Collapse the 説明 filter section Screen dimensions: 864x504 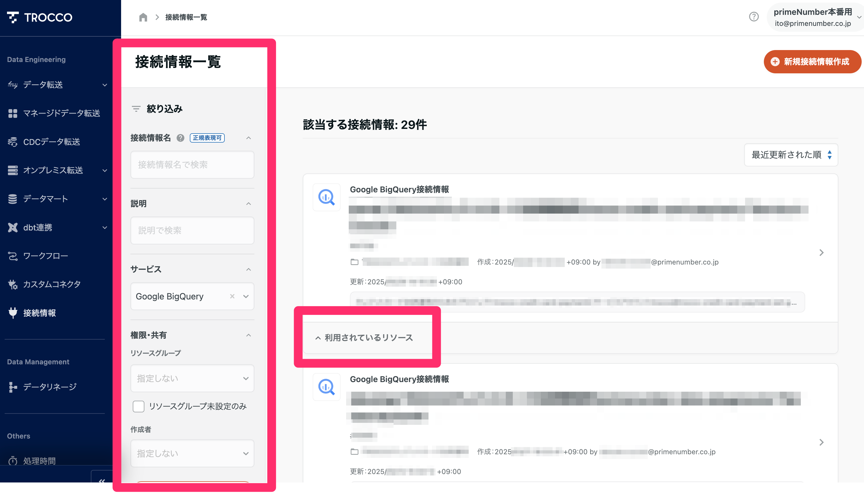[249, 203]
